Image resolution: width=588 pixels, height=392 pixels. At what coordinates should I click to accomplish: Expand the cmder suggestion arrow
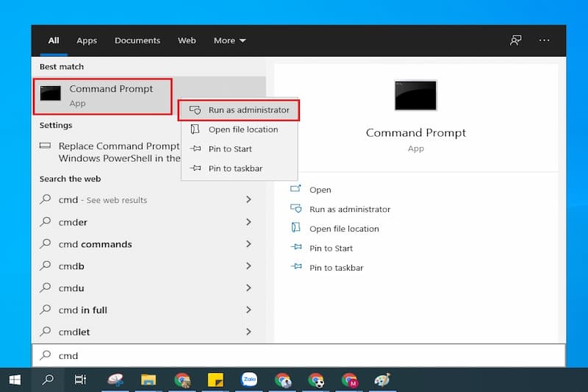tap(248, 222)
